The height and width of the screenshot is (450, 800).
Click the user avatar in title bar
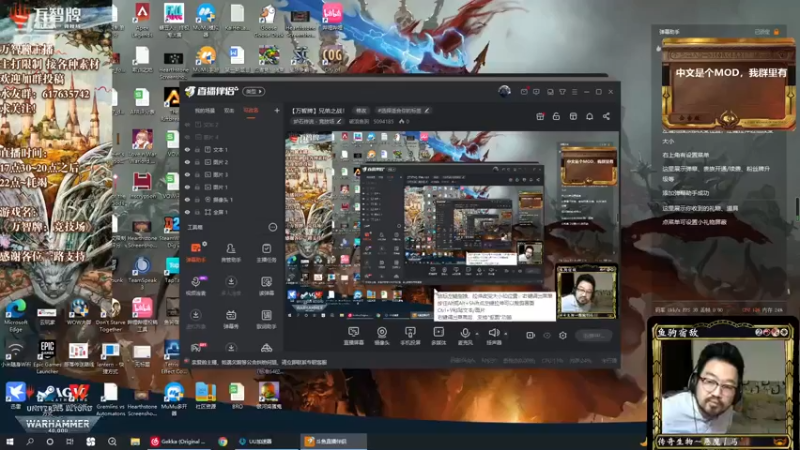pos(504,91)
